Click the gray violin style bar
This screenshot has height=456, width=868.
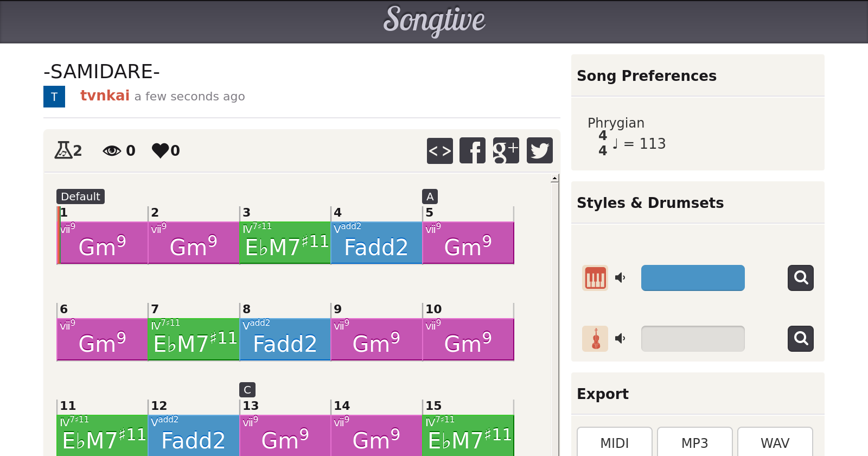693,339
